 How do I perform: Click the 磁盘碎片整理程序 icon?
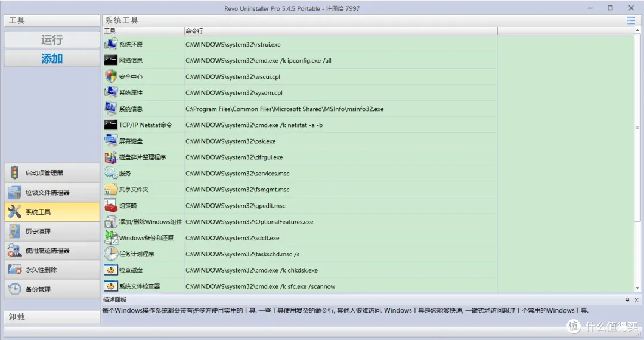pos(110,157)
